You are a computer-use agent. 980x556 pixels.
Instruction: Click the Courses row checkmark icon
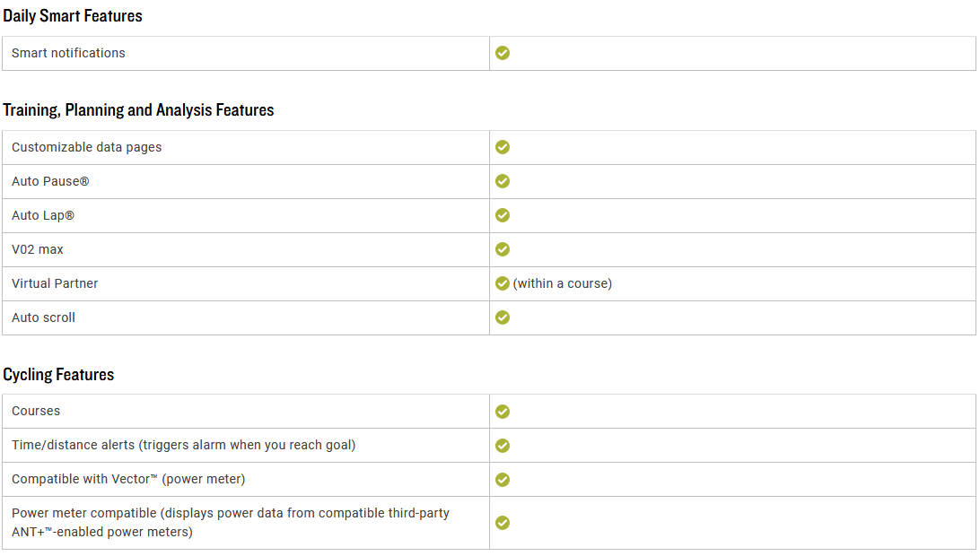(x=503, y=411)
